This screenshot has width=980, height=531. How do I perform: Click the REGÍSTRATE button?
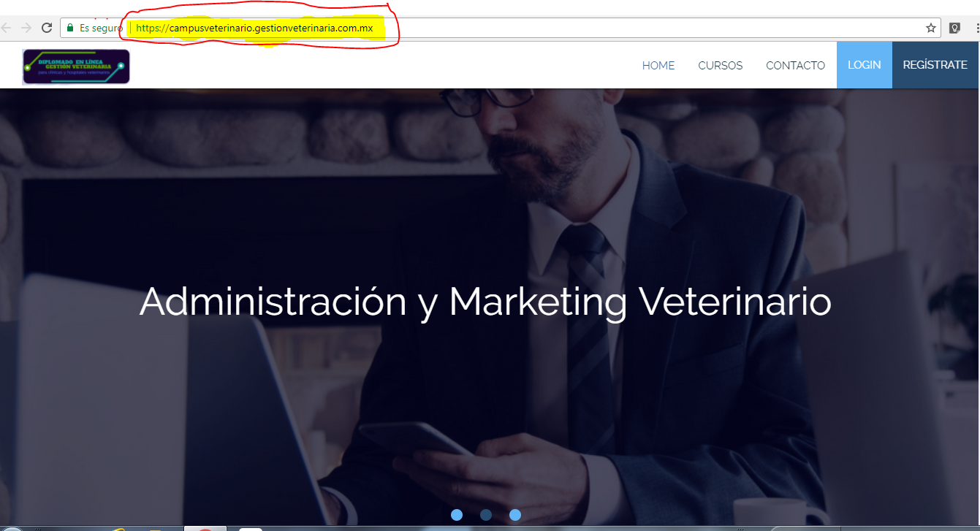point(935,65)
